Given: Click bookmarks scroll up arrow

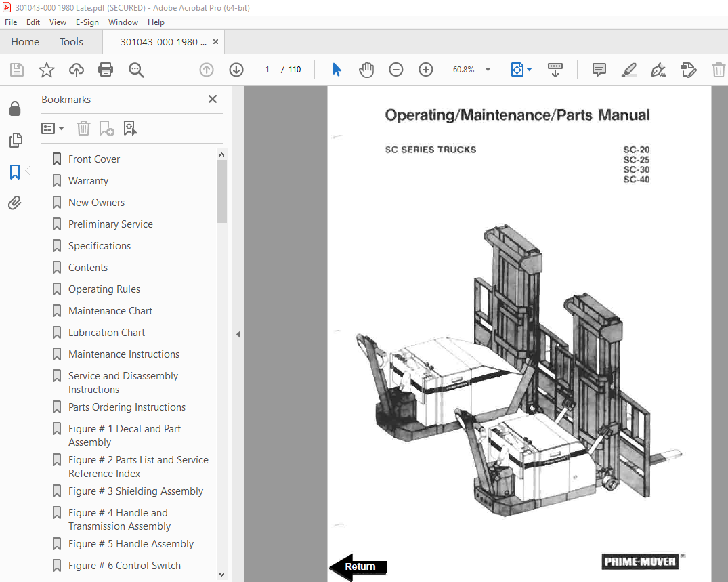Looking at the screenshot, I should pos(221,154).
